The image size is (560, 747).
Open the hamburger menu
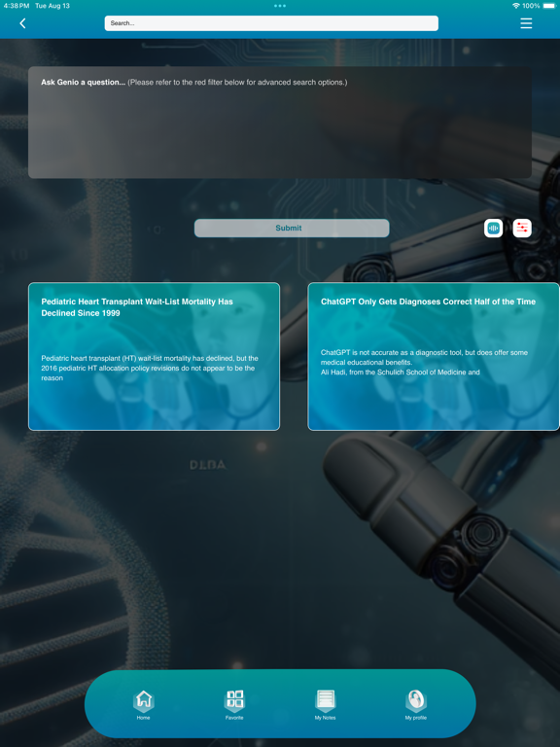526,23
